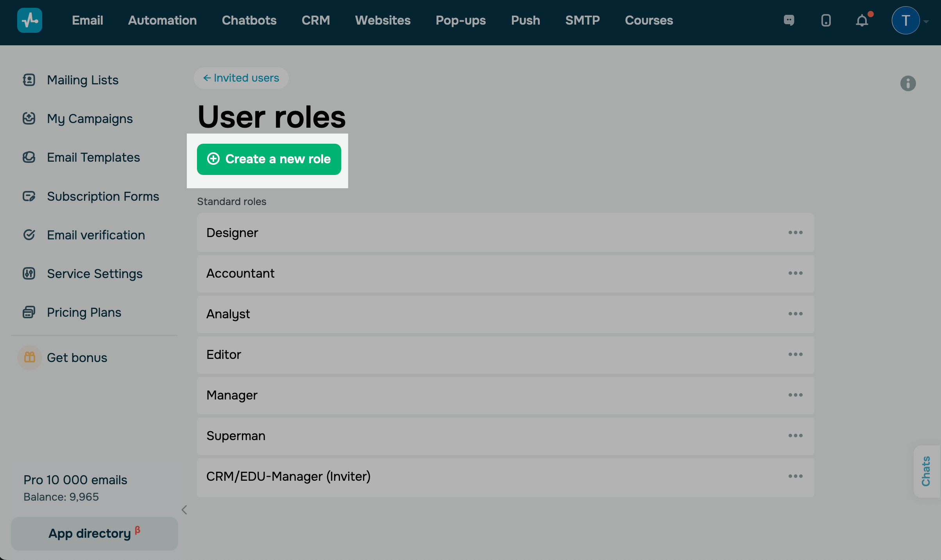
Task: Open Service Settings in the sidebar
Action: (x=95, y=274)
